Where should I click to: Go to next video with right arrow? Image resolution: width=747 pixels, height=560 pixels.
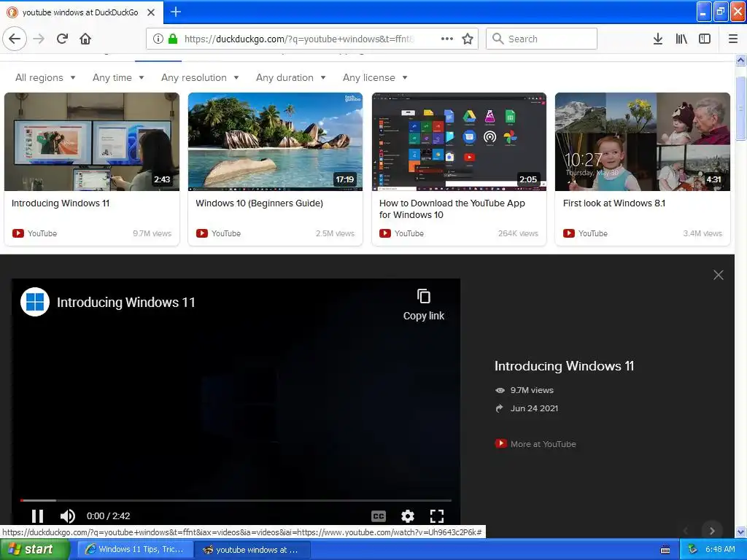pyautogui.click(x=712, y=531)
